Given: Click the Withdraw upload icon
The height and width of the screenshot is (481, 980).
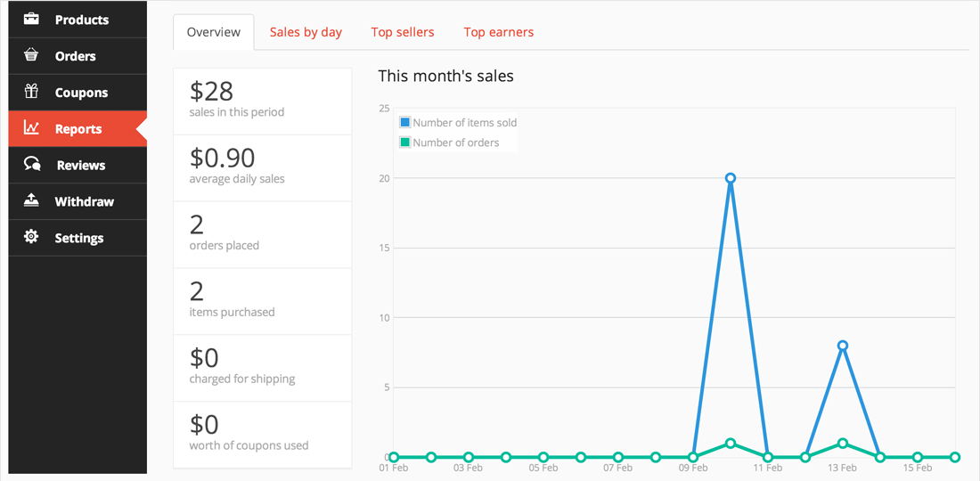Looking at the screenshot, I should [x=31, y=200].
